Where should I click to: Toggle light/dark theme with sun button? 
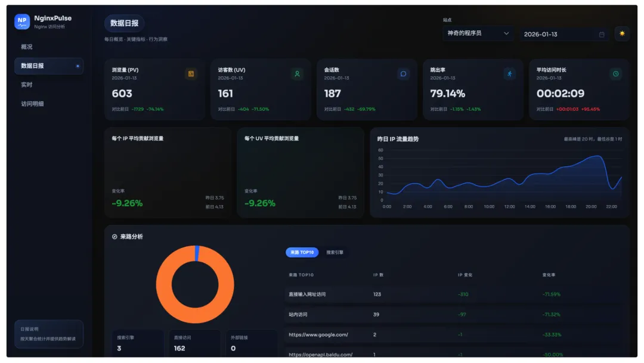point(622,34)
